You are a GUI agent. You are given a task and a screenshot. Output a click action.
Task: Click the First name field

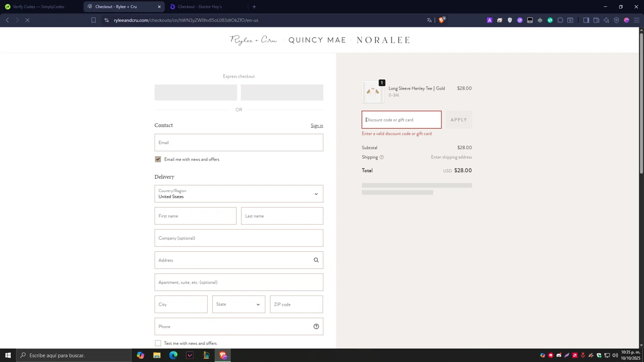click(x=195, y=216)
